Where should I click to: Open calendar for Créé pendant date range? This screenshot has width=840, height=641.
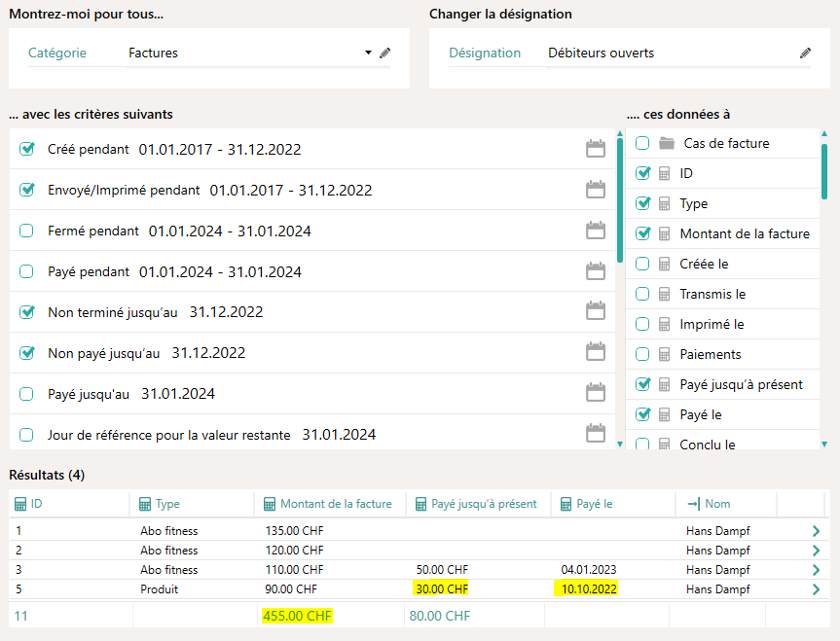tap(595, 149)
